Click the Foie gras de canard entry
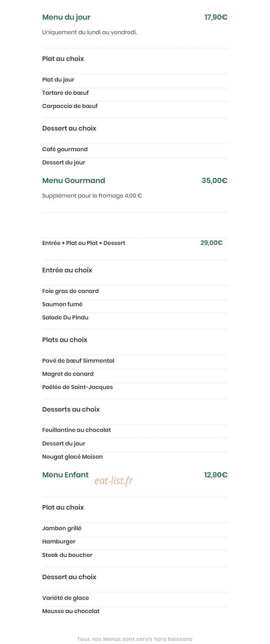Image resolution: width=270 pixels, height=644 pixels. [71, 291]
